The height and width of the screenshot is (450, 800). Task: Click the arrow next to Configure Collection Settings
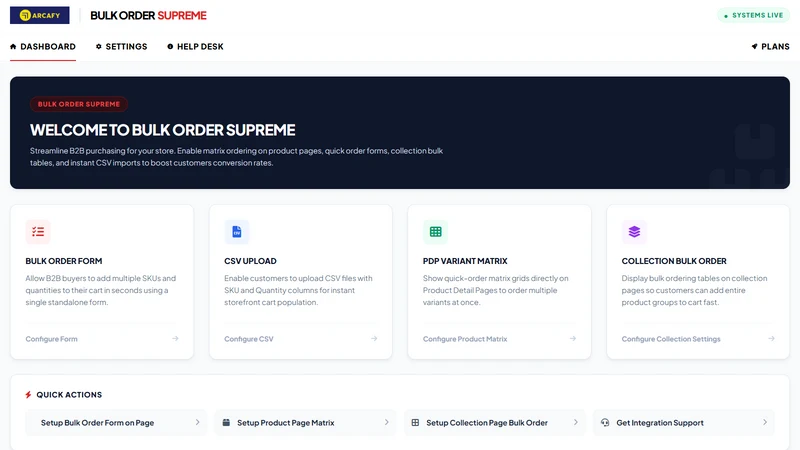[771, 338]
